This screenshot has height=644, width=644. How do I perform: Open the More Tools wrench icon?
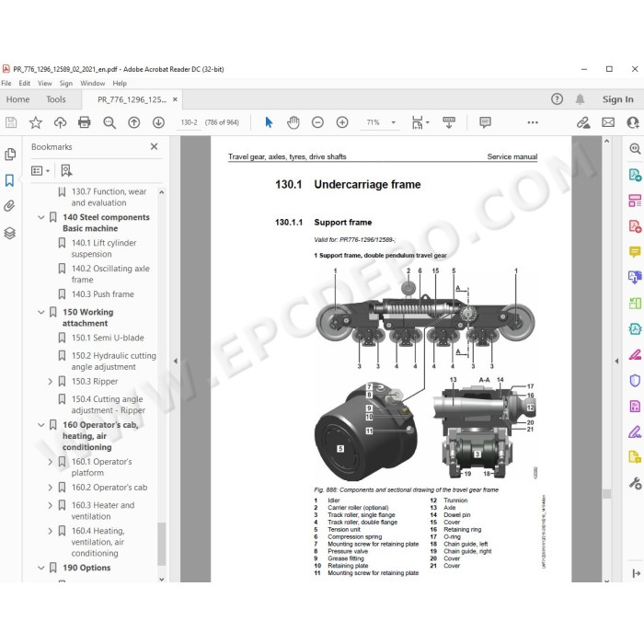(x=635, y=483)
